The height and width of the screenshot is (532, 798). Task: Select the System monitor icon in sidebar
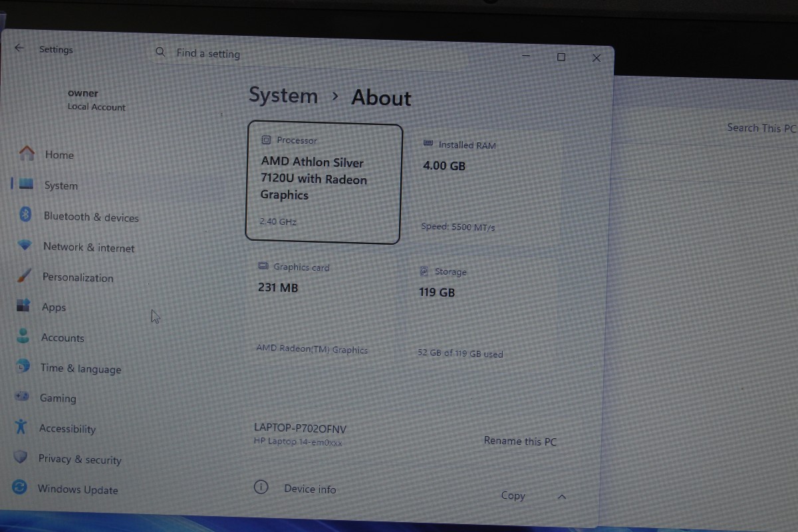pos(27,184)
